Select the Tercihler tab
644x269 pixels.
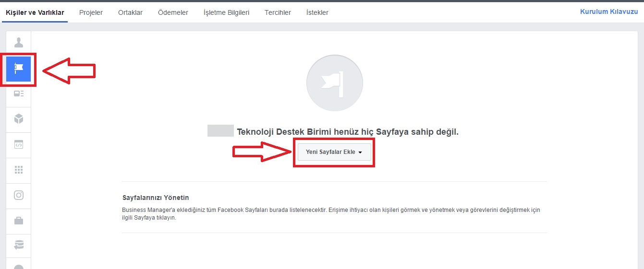[278, 12]
